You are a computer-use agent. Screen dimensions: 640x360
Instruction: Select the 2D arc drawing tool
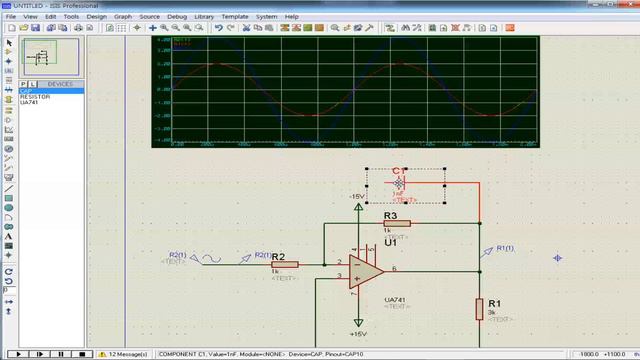[9, 218]
